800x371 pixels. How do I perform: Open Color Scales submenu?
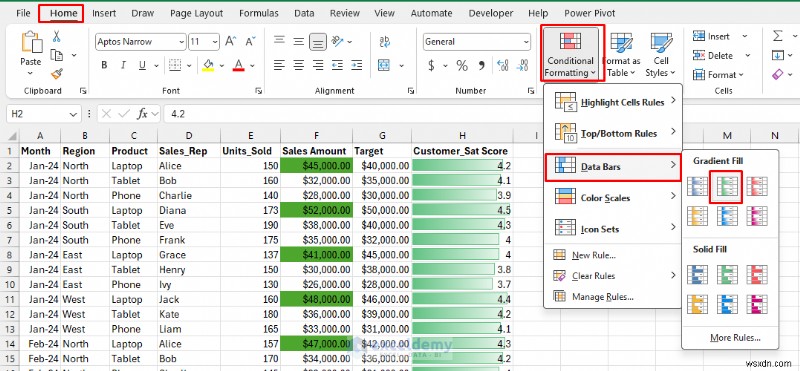(x=614, y=198)
